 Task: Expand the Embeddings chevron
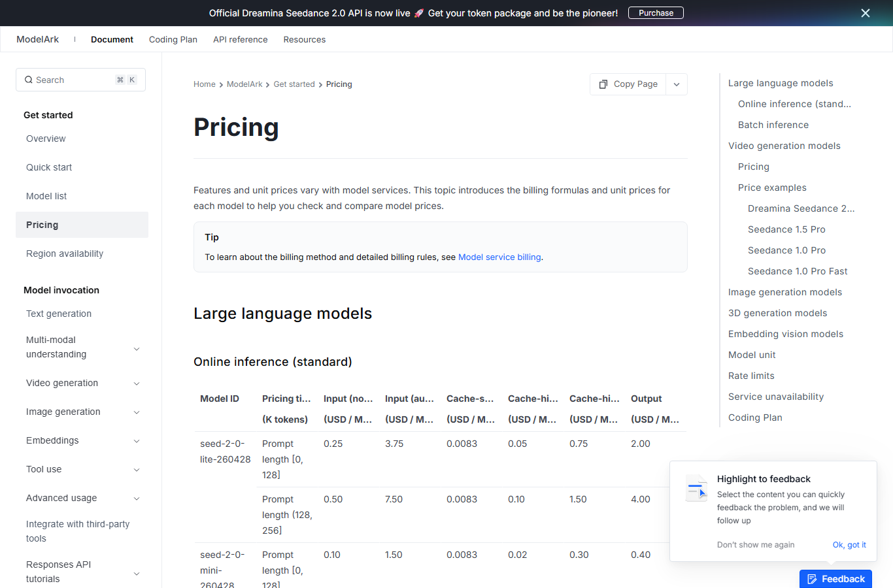(137, 441)
